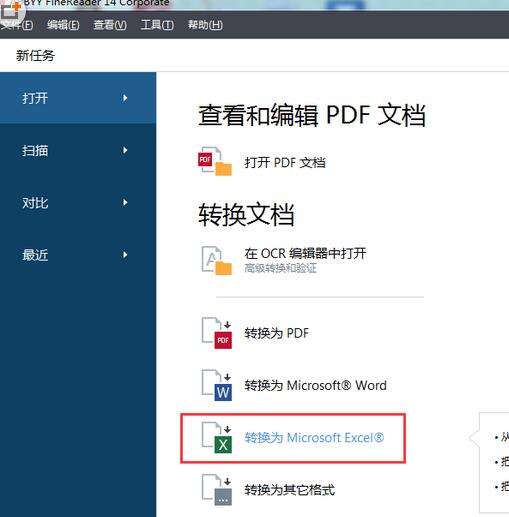Screen dimensions: 509x517
Task: Expand the 打开 sidebar arrow
Action: pos(125,98)
